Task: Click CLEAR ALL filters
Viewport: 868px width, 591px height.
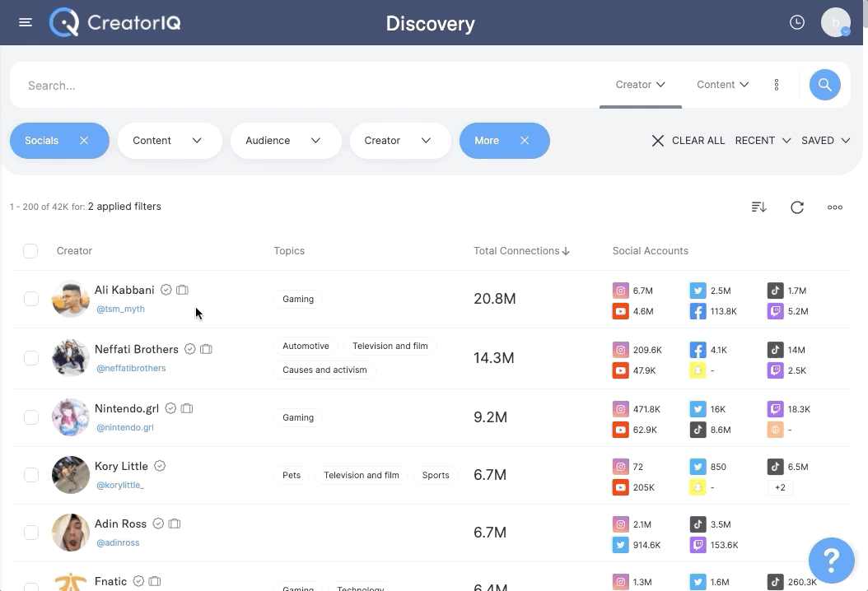Action: coord(688,141)
